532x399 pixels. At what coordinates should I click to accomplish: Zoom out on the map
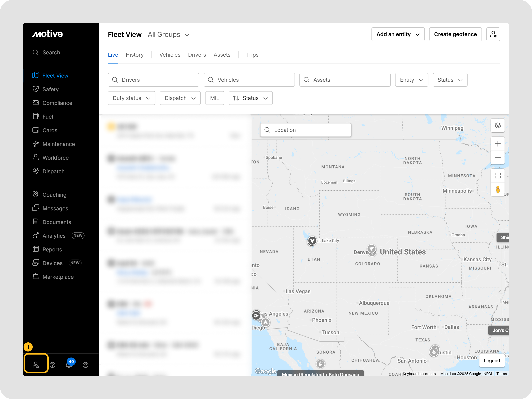(497, 158)
